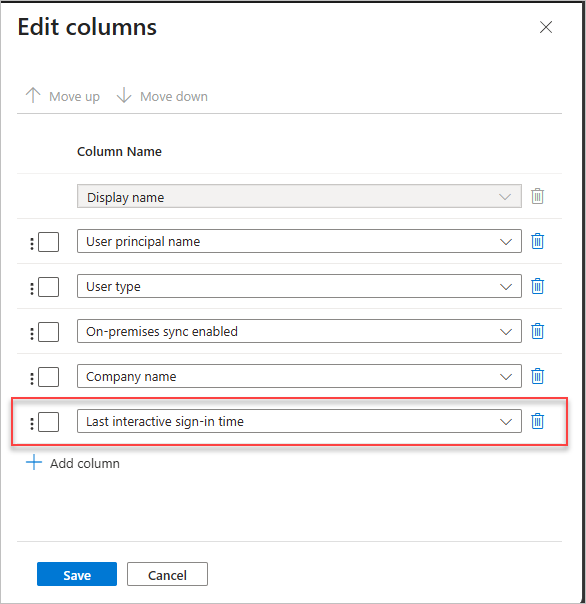
Task: Click the plus icon for Add column
Action: [x=34, y=462]
